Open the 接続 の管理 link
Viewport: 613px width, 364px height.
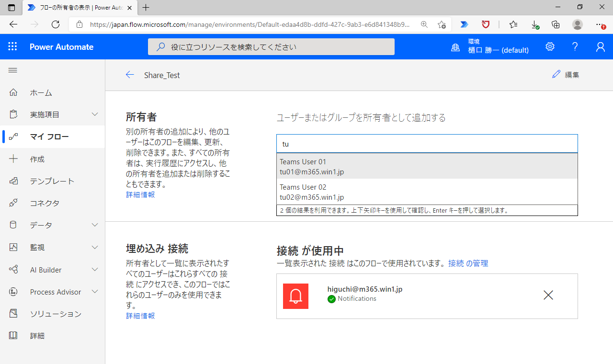point(468,263)
